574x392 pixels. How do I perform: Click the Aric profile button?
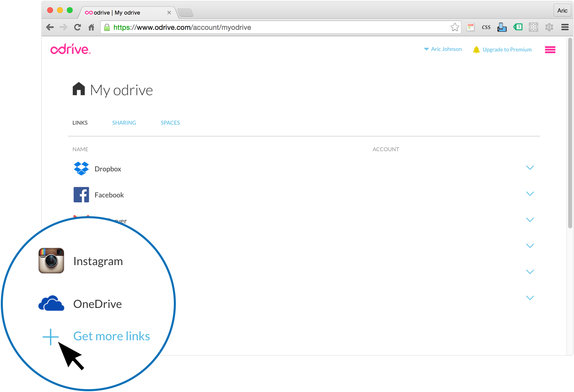(562, 11)
